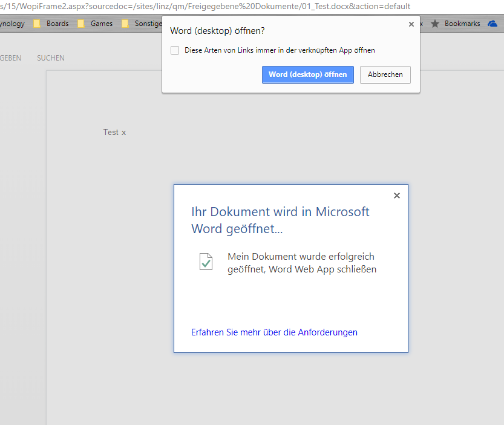Click the 'ynology' bookmark label

coord(12,24)
